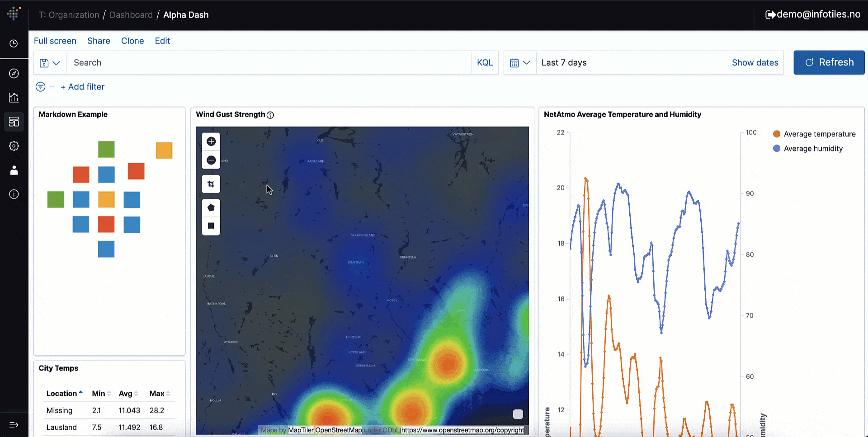868x437 pixels.
Task: Click the NetAtmo Average Temperature and Humidity title
Action: point(623,114)
